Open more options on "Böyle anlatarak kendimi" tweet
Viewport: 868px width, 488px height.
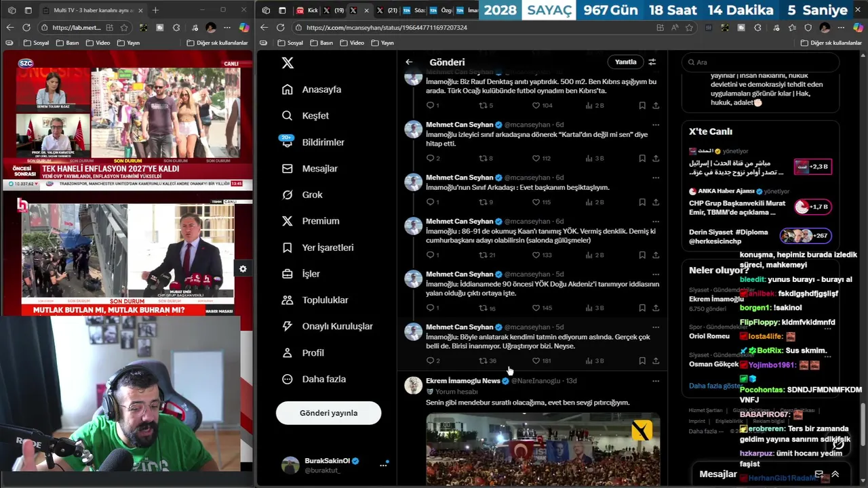pyautogui.click(x=656, y=327)
